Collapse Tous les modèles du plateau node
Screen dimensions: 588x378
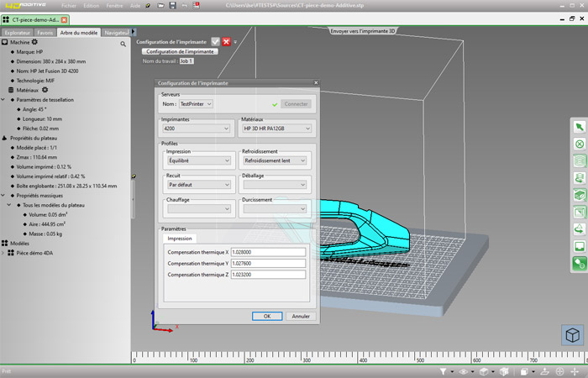(9, 205)
